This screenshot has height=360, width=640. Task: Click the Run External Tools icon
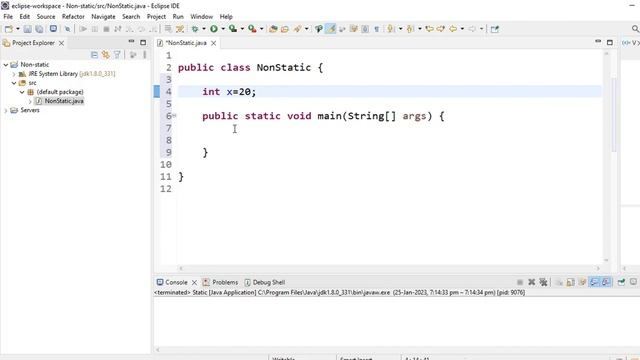pyautogui.click(x=252, y=29)
